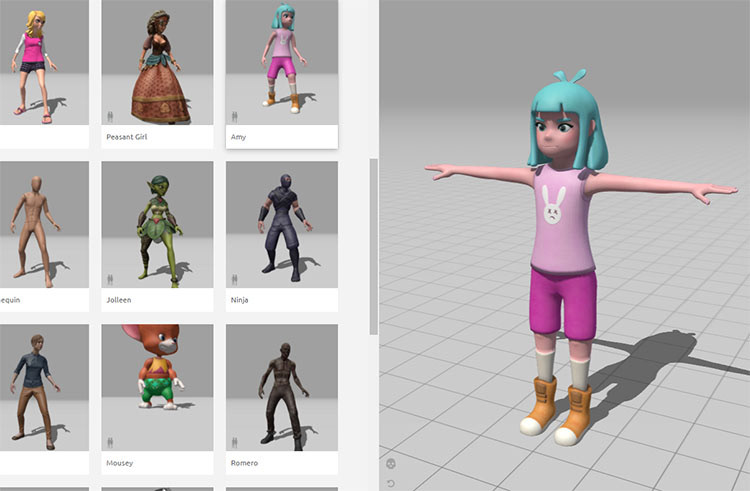The image size is (750, 491).
Task: Click the rig icon on Mousey thumbnail
Action: 110,442
